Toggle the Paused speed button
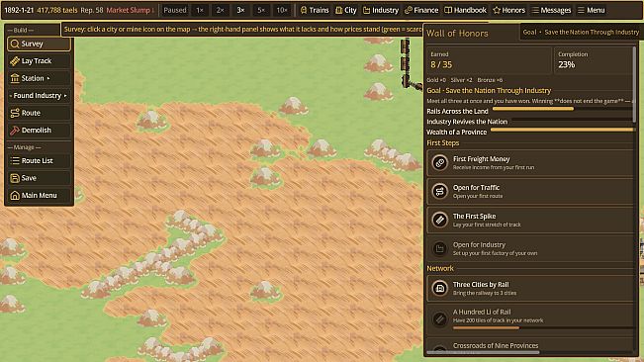Screen dimensions: 644x362 click(x=174, y=10)
